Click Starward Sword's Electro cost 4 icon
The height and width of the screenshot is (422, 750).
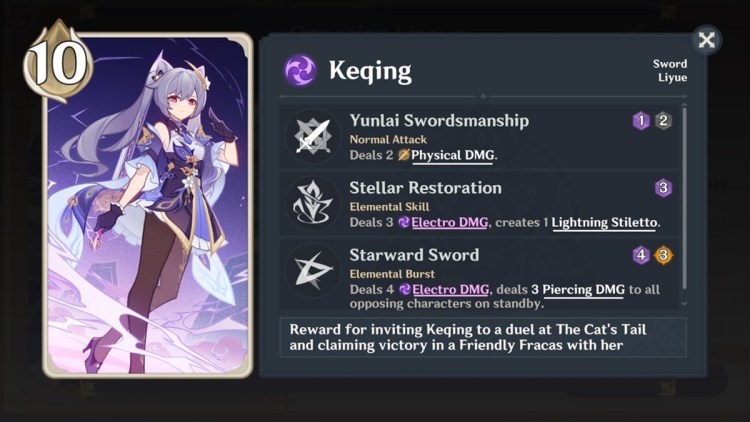click(x=641, y=255)
